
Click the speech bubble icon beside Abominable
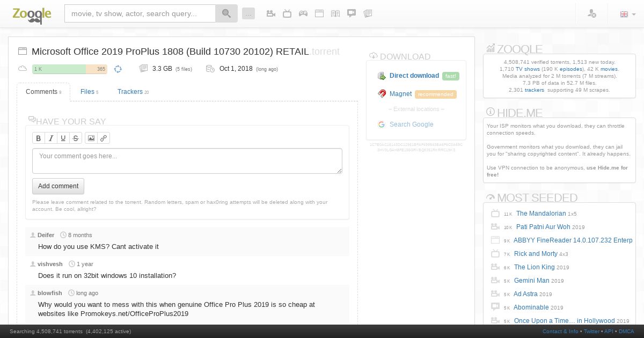[x=495, y=307]
